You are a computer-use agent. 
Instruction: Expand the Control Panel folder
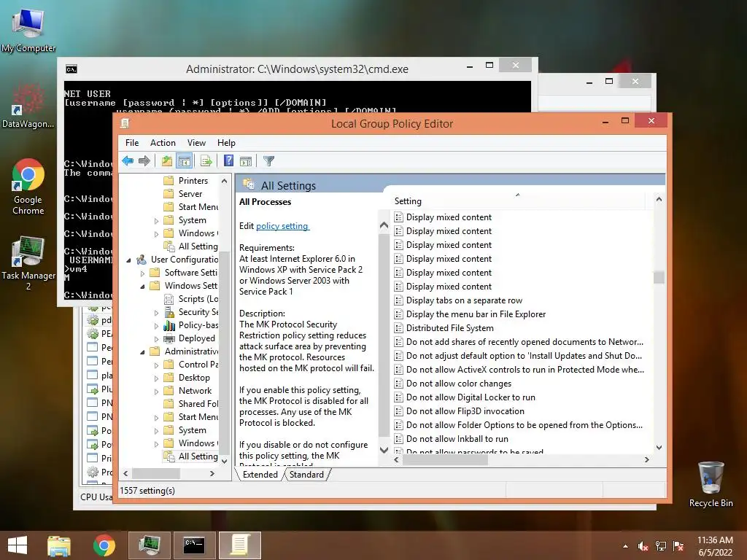[x=156, y=365]
